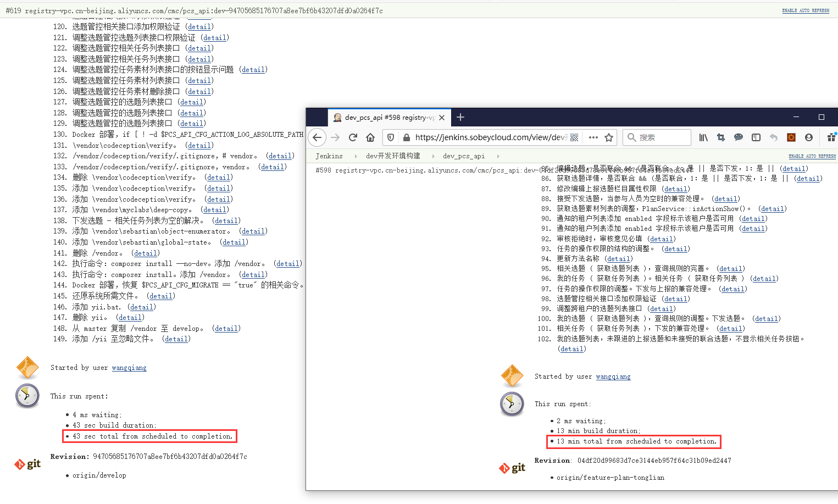This screenshot has width=838, height=504.
Task: Click the Jenkins favicon on the tab
Action: pyautogui.click(x=337, y=118)
